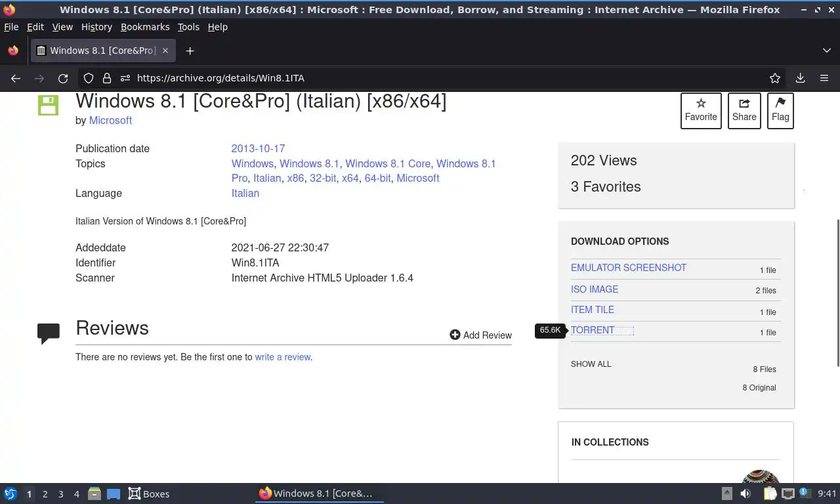Switch to workspace 3
The height and width of the screenshot is (504, 840).
point(60,494)
